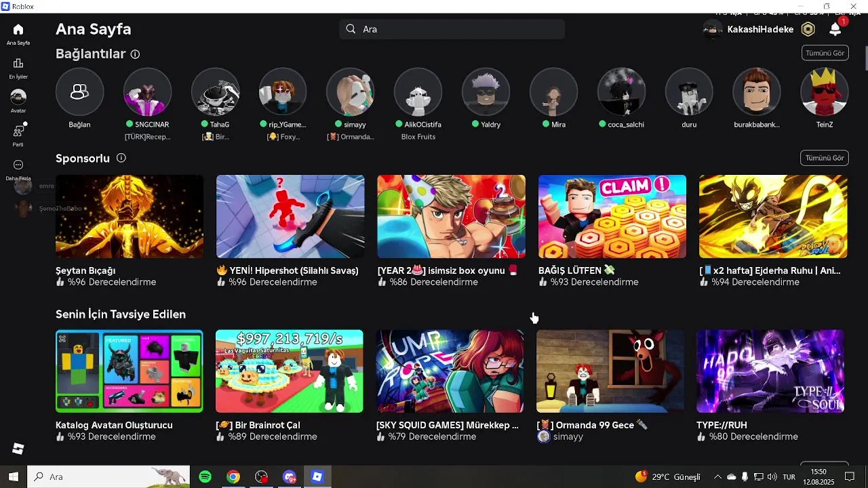The width and height of the screenshot is (868, 488).
Task: Click the KakashiHadeke username
Action: click(x=760, y=29)
